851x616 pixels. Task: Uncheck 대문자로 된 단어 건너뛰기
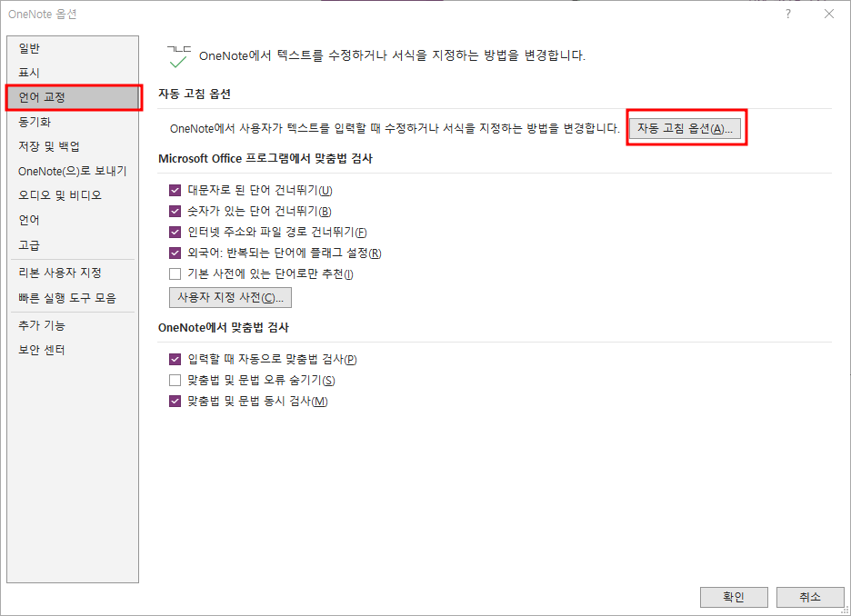175,190
